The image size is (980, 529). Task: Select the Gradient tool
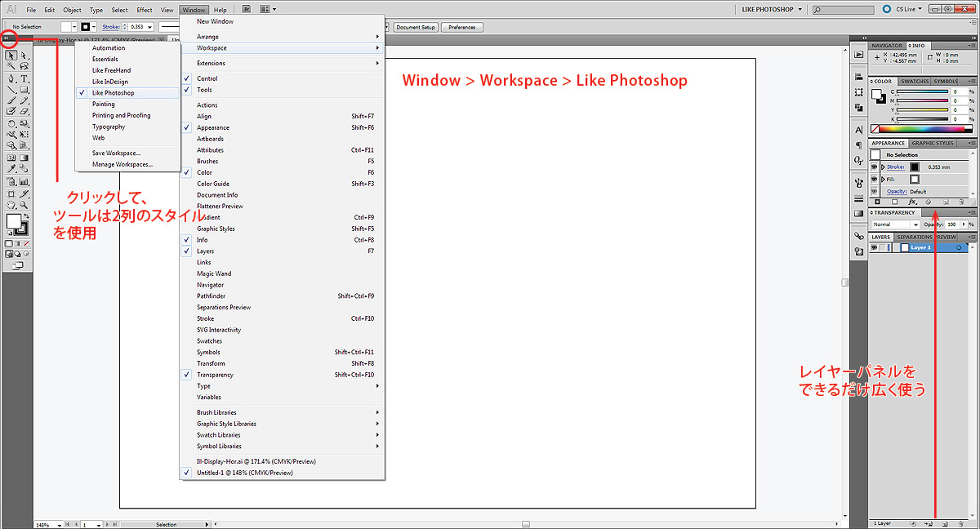[24, 158]
